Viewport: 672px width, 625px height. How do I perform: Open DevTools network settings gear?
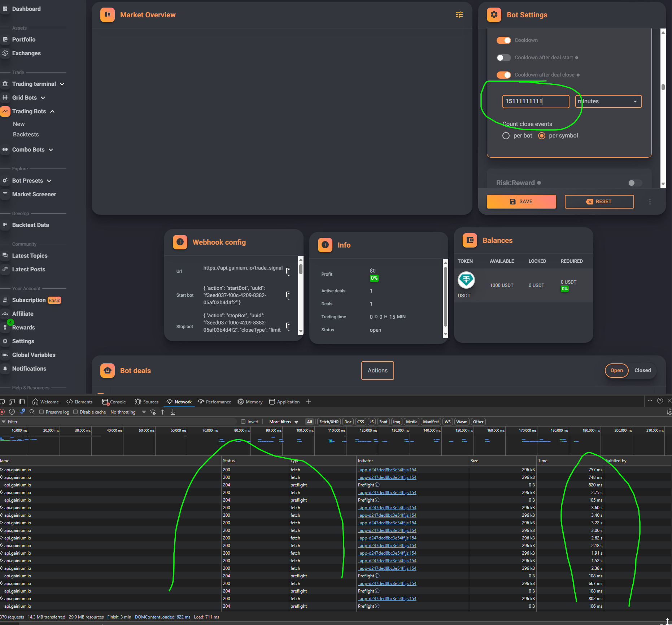pos(669,412)
